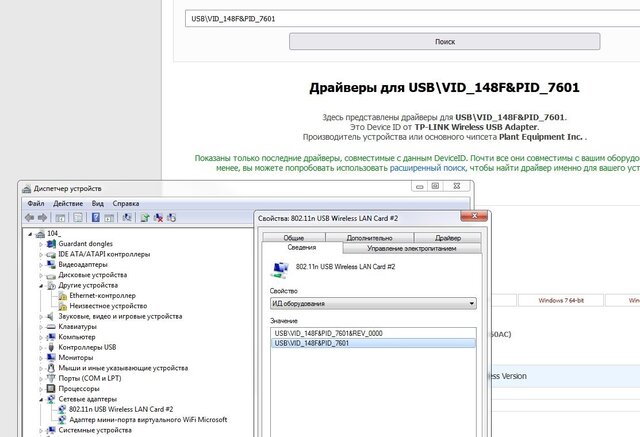The width and height of the screenshot is (640, 437).
Task: Collapse the Другие устройства tree node
Action: [x=42, y=285]
